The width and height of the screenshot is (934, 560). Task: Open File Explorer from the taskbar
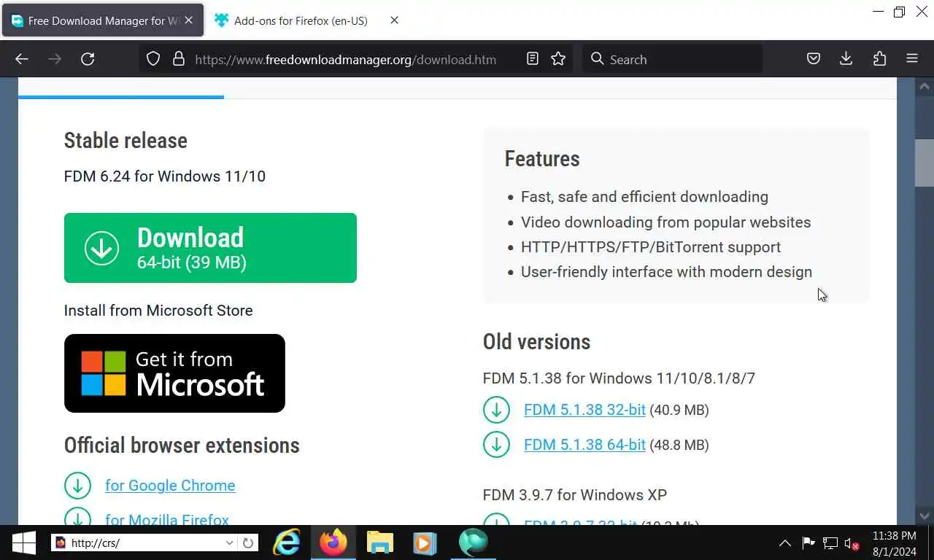379,542
